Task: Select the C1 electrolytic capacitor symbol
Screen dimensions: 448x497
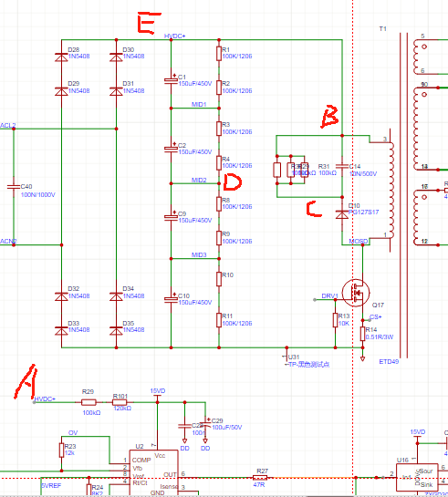Action: pos(171,80)
